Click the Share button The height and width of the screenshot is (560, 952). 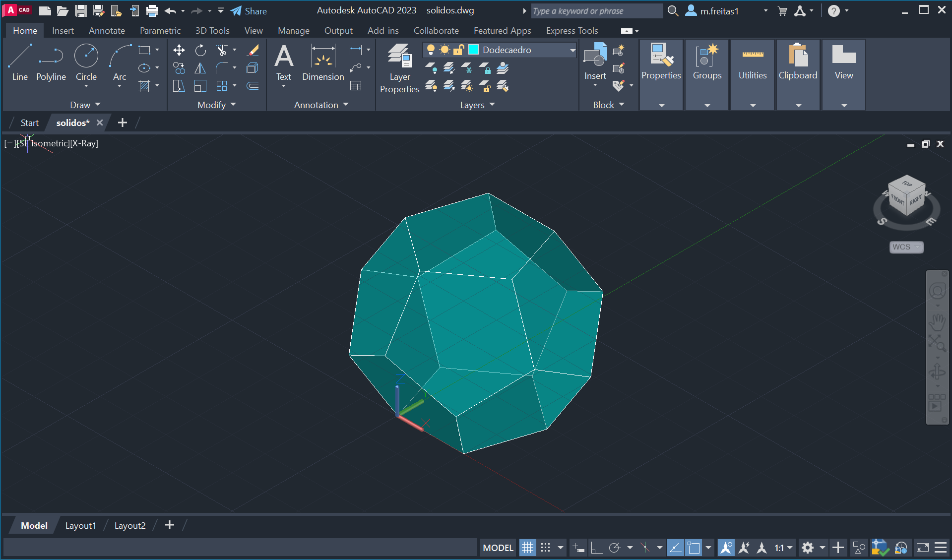[249, 11]
